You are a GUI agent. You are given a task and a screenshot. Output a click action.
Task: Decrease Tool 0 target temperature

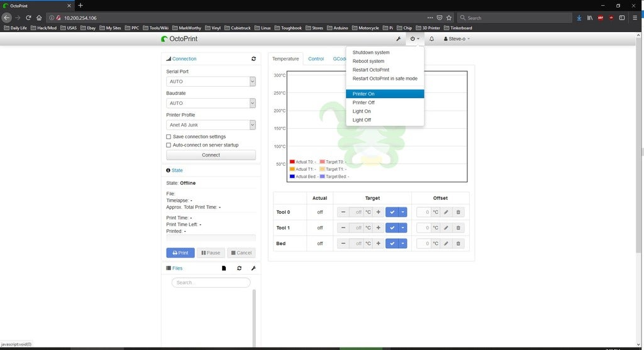pyautogui.click(x=343, y=212)
